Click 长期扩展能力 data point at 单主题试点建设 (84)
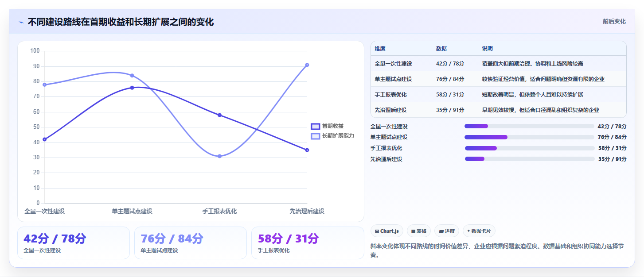 click(132, 76)
